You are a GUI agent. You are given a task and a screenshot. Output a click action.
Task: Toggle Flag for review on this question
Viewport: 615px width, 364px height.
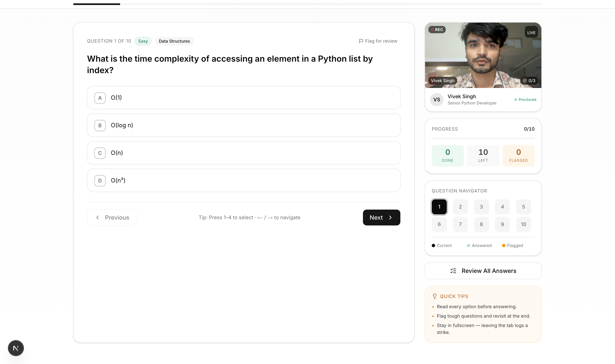(x=378, y=41)
